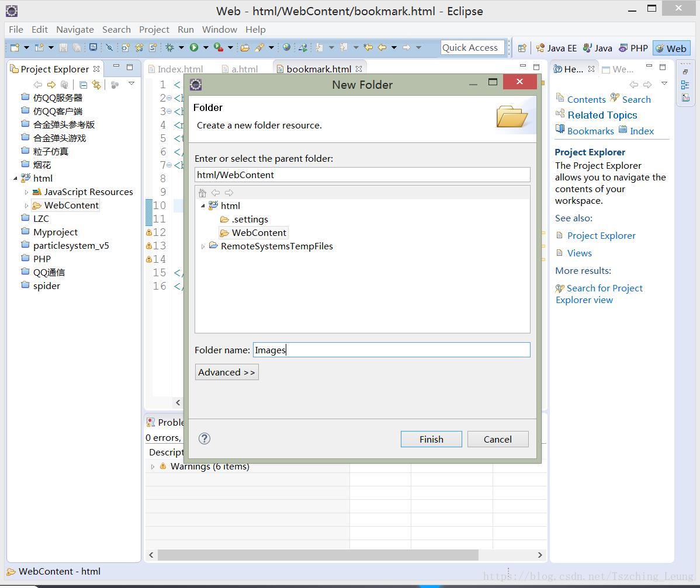
Task: Maximize the Help view panel
Action: coord(663,67)
